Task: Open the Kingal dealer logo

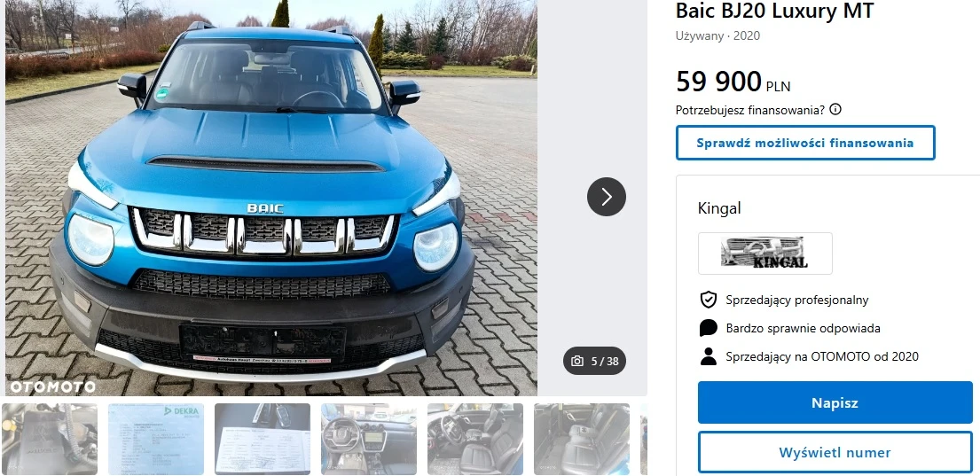Action: [x=765, y=254]
